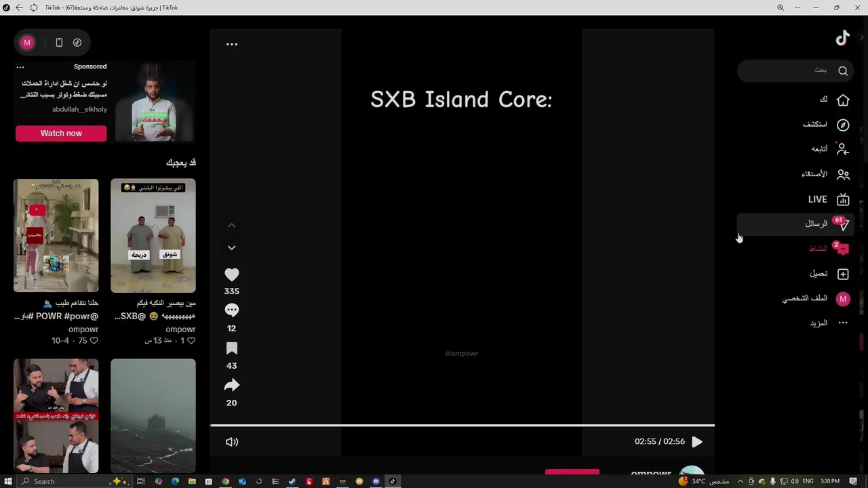Open the For You home icon

coord(843,100)
